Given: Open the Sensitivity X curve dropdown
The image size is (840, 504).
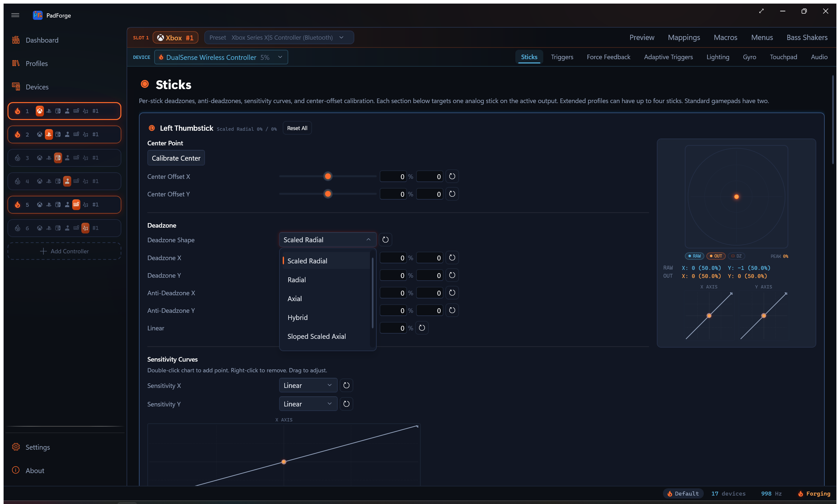Looking at the screenshot, I should coord(308,385).
